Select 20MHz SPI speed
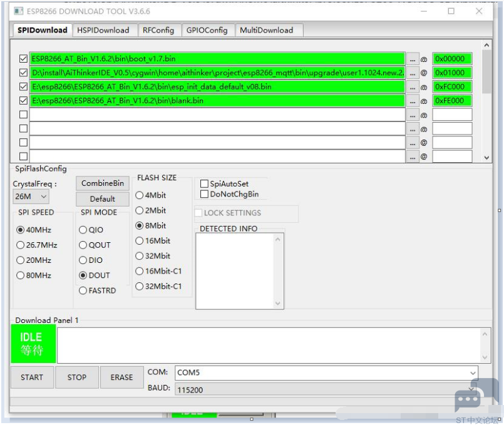Screen dimensions: 504x430 tap(20, 260)
